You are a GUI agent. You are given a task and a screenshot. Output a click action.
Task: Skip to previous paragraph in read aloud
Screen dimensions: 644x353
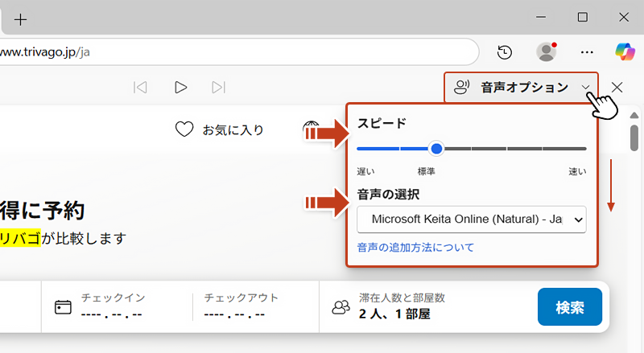(x=140, y=88)
